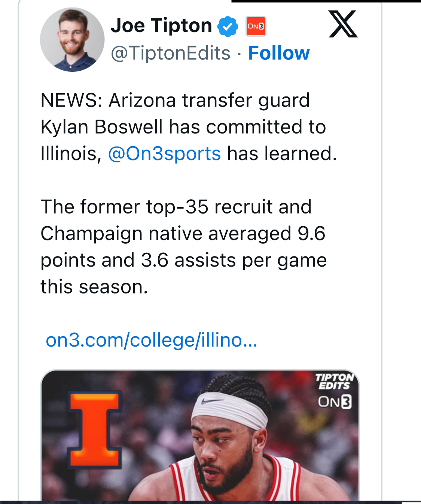Click the "points and 3.6 assists" line
This screenshot has height=504, width=421.
pos(183,260)
